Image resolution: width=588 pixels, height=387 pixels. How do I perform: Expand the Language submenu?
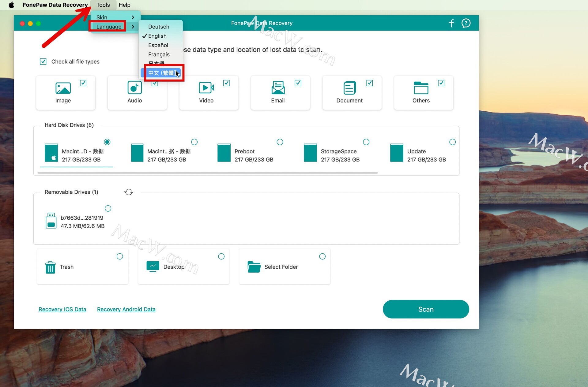[109, 27]
